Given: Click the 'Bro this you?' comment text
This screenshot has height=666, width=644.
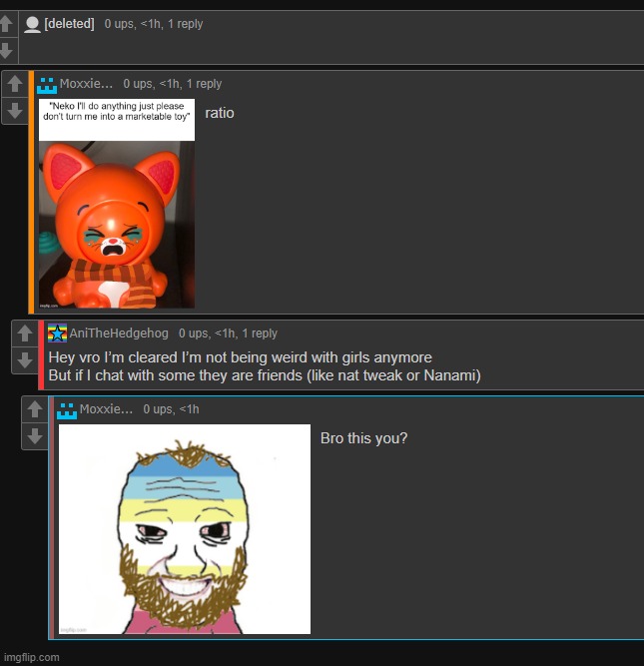Looking at the screenshot, I should coord(364,438).
